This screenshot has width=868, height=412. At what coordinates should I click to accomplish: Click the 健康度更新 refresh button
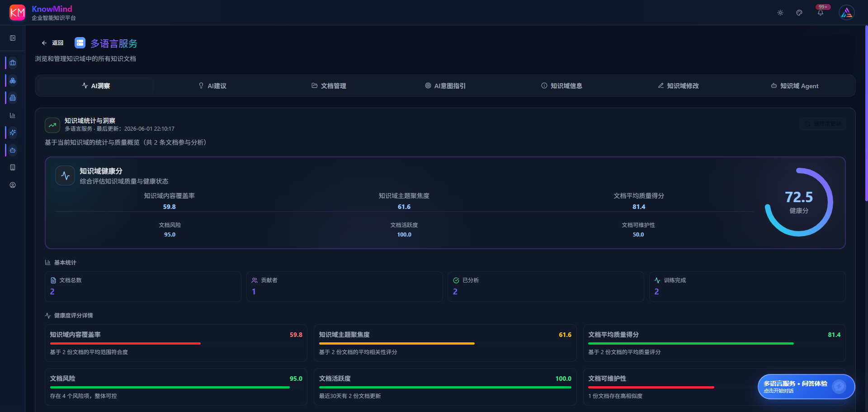pyautogui.click(x=822, y=124)
